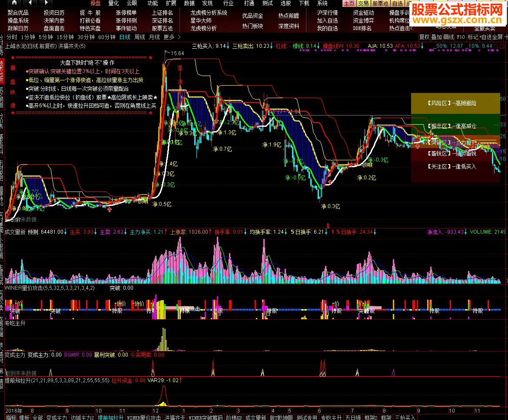Open F10 company info

[460, 37]
